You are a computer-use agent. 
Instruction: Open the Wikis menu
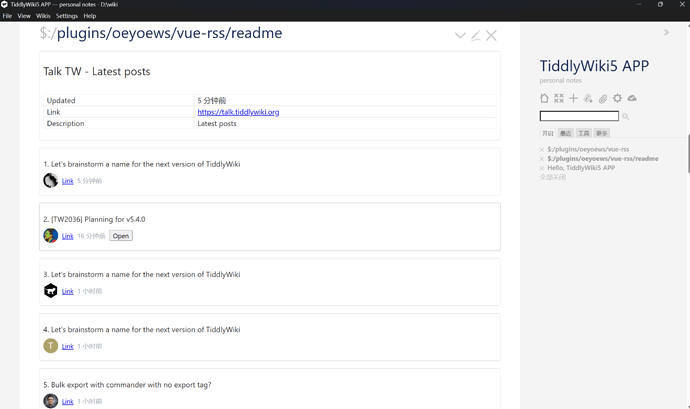tap(43, 16)
